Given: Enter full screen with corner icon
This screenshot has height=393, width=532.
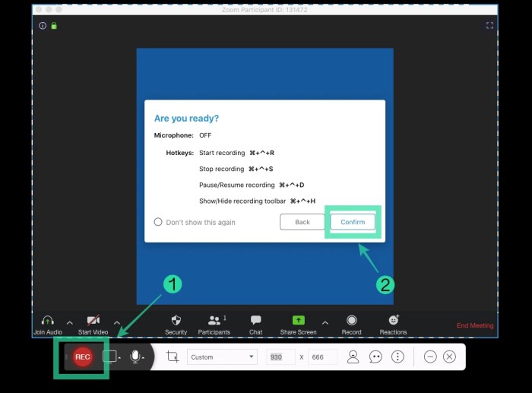Looking at the screenshot, I should 489,25.
